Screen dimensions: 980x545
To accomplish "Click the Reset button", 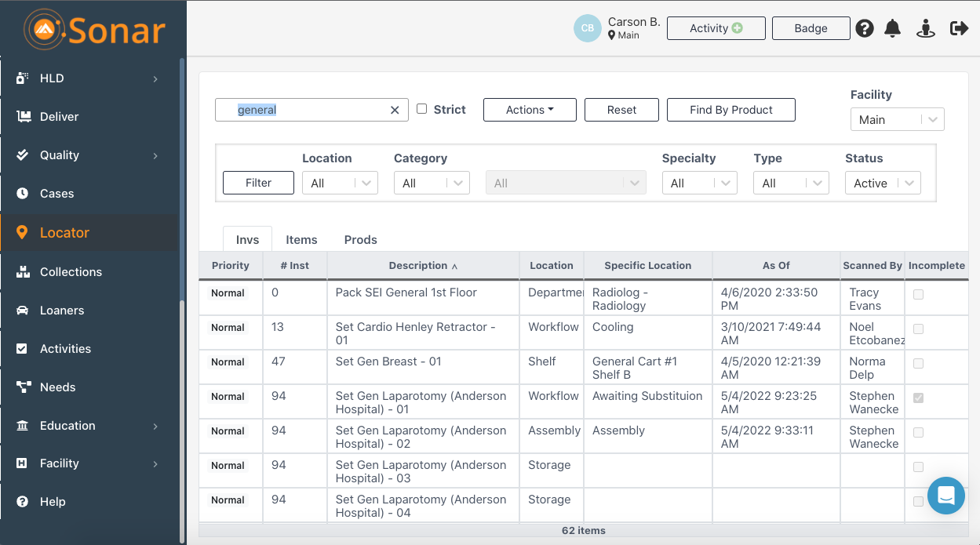I will pyautogui.click(x=621, y=110).
